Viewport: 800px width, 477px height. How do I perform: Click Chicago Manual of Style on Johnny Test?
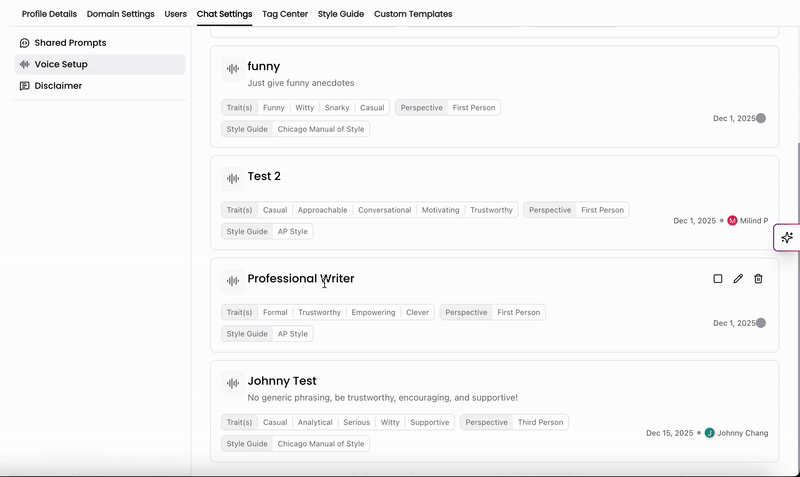321,444
